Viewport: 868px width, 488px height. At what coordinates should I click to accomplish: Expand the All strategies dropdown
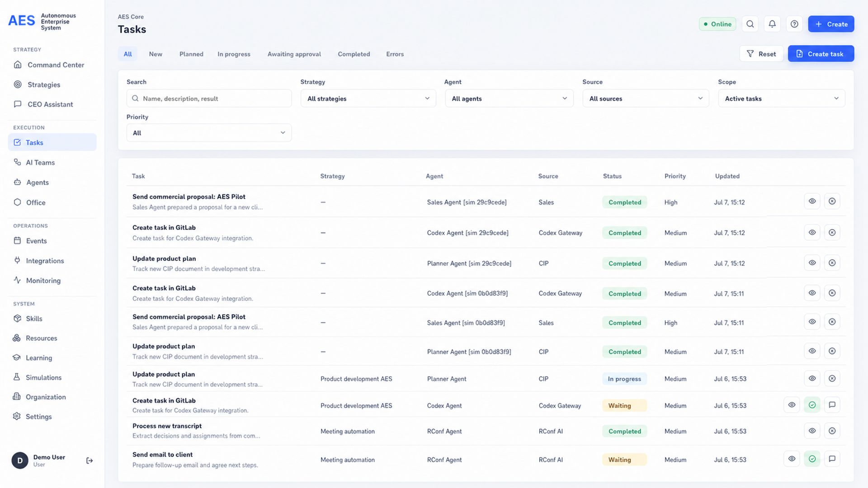coord(368,99)
